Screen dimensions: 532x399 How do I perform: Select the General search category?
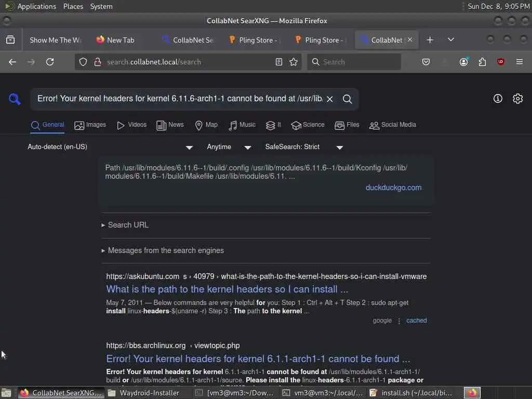[x=47, y=125]
